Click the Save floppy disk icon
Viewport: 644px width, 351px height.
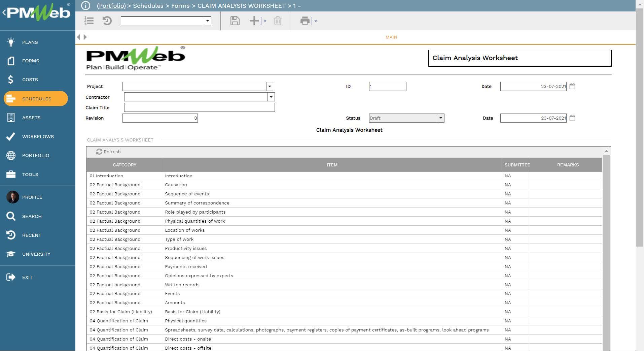[235, 21]
